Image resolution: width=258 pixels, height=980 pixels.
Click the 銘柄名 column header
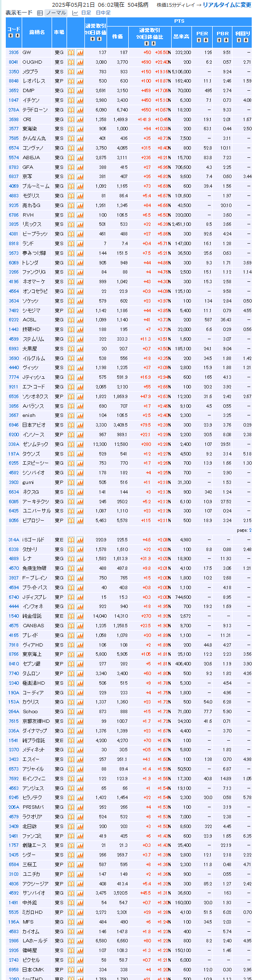click(37, 32)
